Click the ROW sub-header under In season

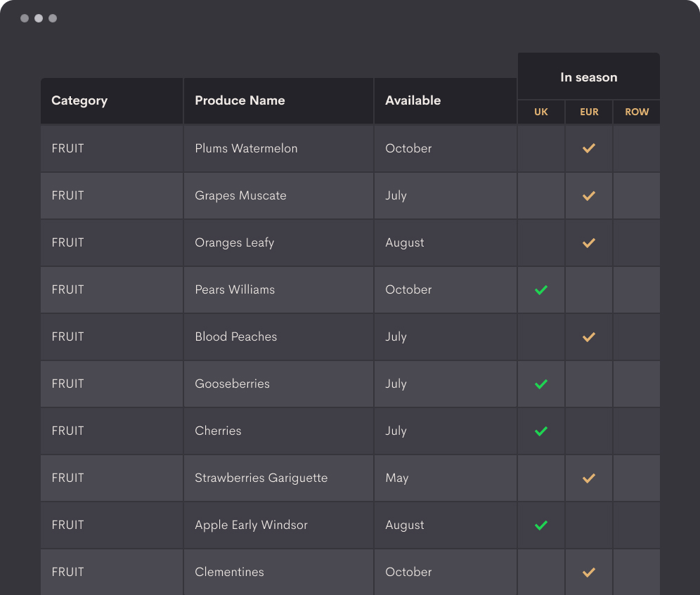637,112
